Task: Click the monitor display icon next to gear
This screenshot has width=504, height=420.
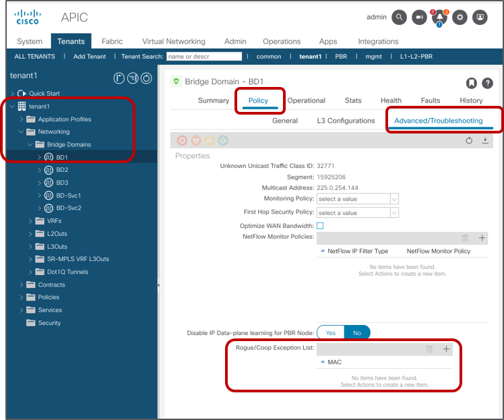Action: pos(480,17)
